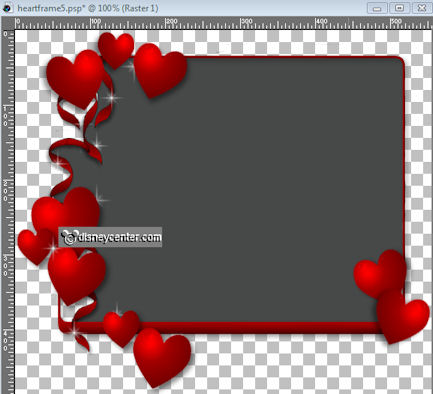Click the 100 mark on horizontal ruler

(96, 21)
